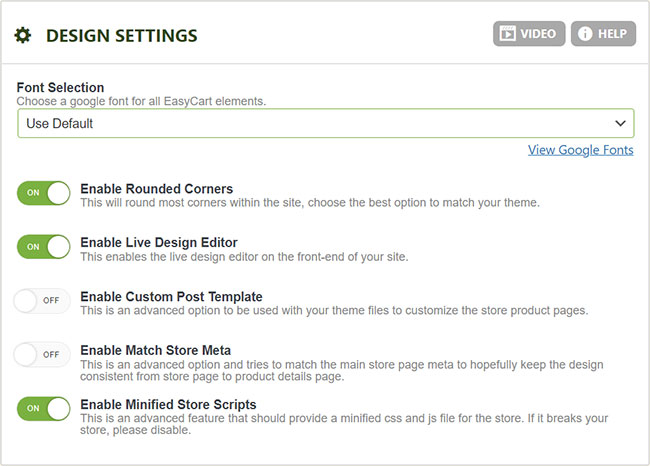Open the View Google Fonts link
This screenshot has height=466, width=650.
[580, 150]
